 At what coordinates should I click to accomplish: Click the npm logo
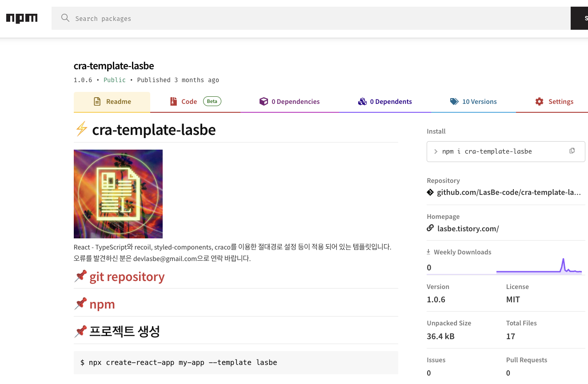click(x=21, y=18)
